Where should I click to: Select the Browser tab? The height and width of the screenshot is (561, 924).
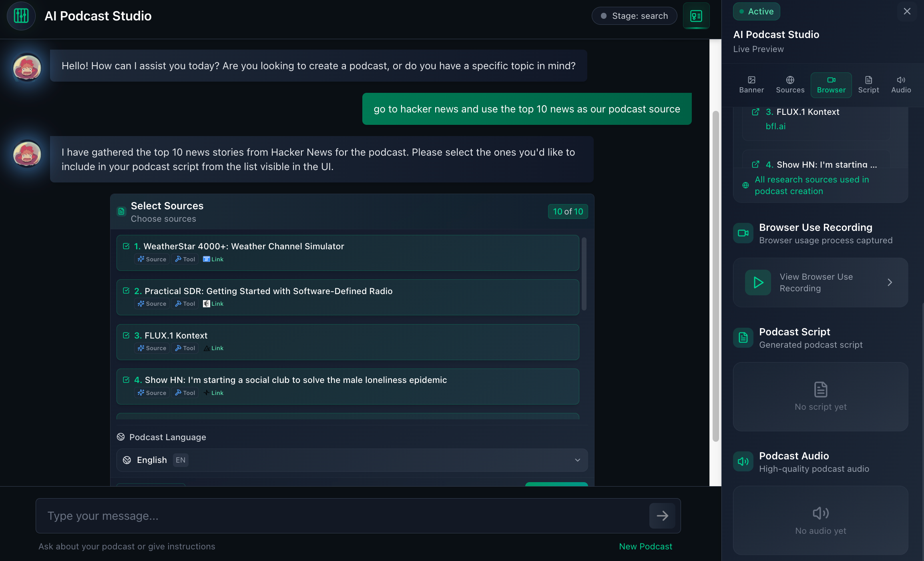coord(831,85)
